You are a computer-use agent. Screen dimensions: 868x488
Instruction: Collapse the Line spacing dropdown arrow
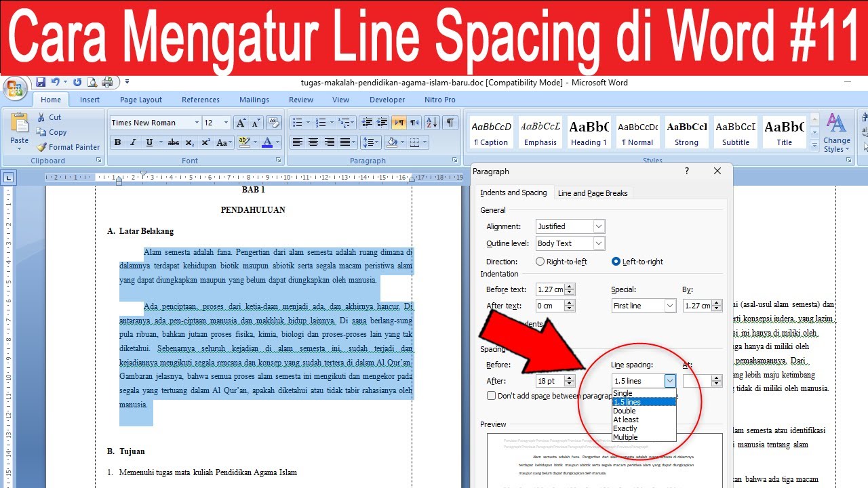click(x=670, y=381)
